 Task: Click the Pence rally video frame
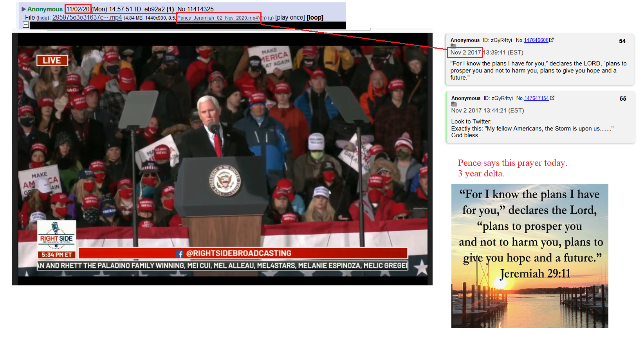222,159
